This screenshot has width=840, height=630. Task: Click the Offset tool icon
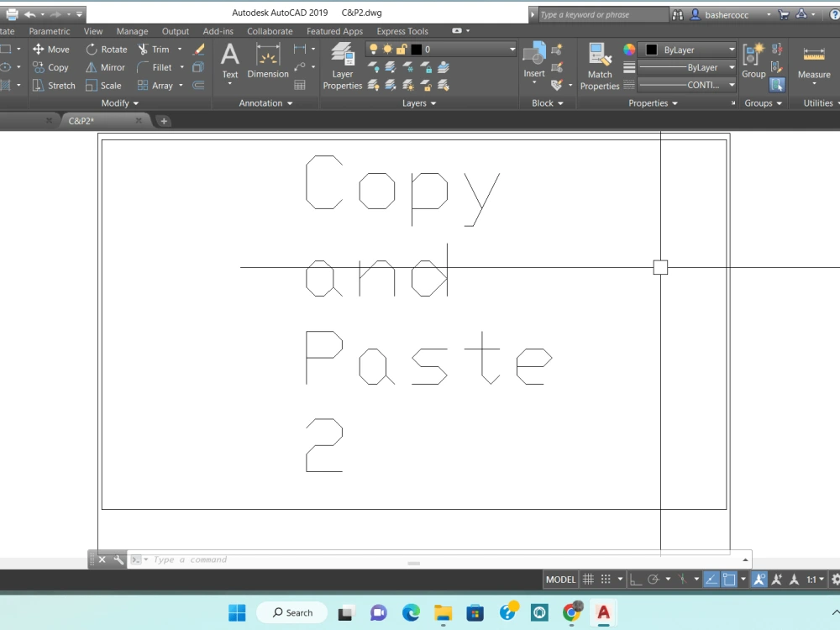(x=198, y=85)
